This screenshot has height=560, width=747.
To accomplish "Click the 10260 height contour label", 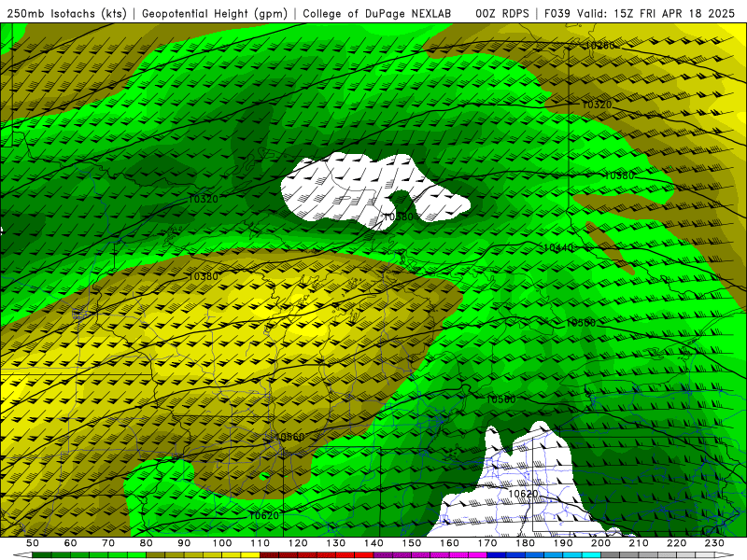I will click(x=599, y=46).
